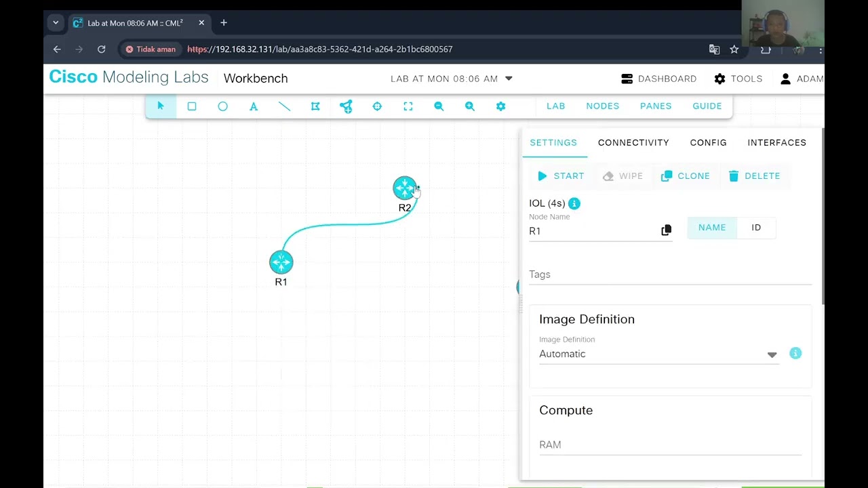Copy the node name with clipboard icon
The height and width of the screenshot is (488, 868).
[666, 230]
